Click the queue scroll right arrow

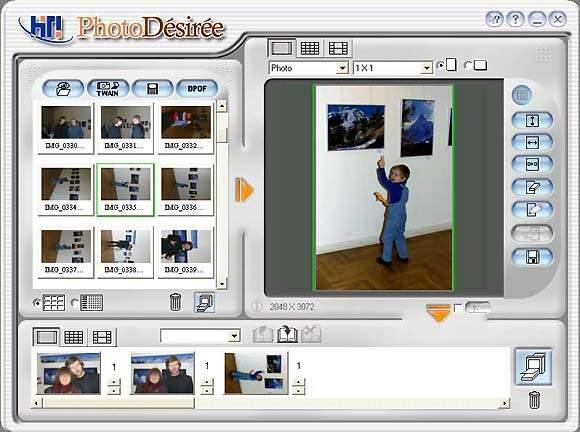505,403
